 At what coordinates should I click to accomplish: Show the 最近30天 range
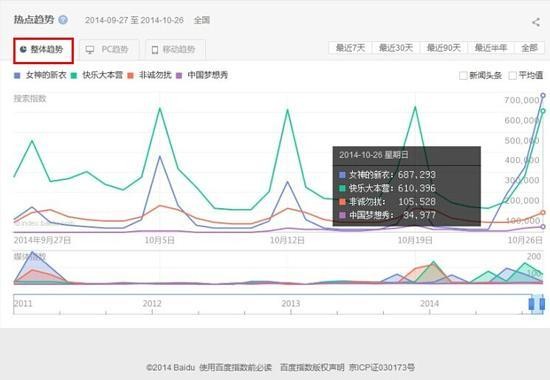tap(396, 48)
